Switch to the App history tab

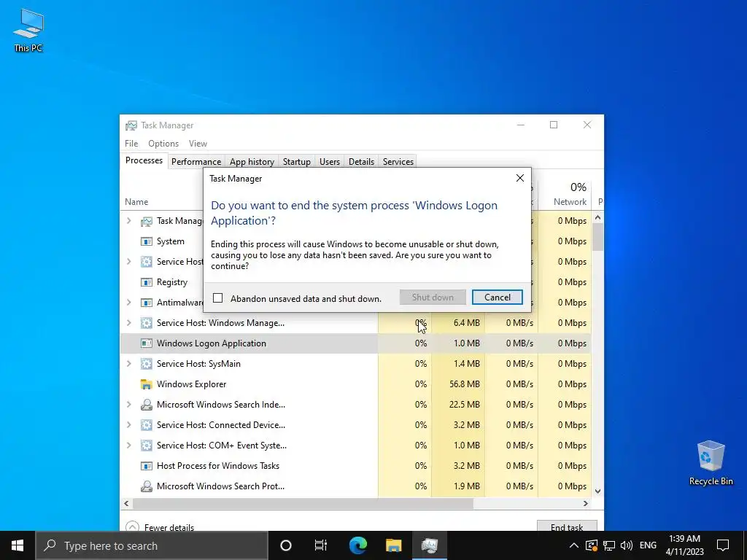coord(252,161)
